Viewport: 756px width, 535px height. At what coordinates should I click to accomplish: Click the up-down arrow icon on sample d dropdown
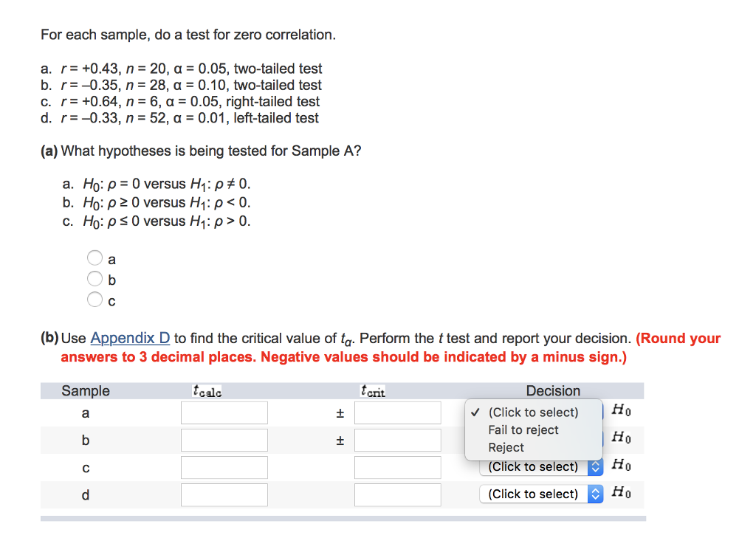coord(594,494)
